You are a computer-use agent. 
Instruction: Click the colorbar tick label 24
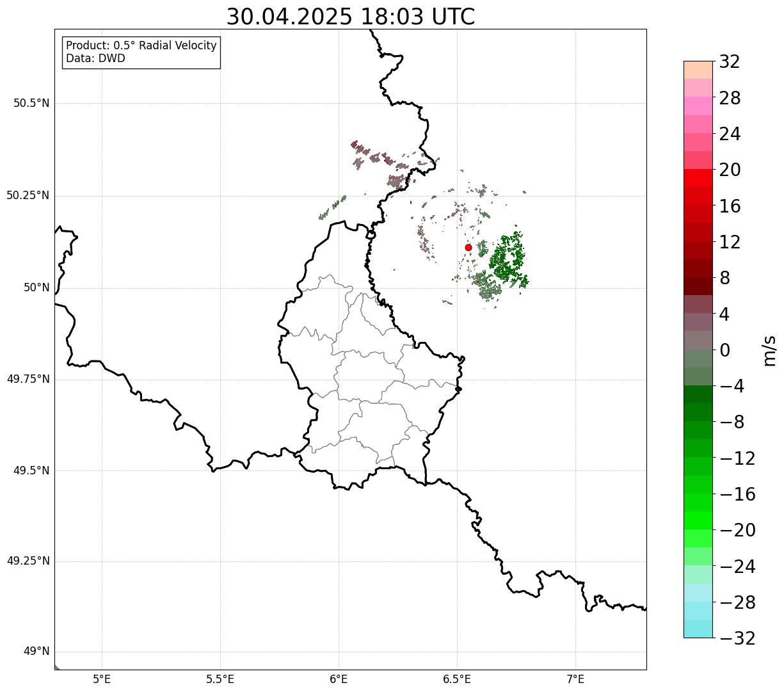click(730, 134)
